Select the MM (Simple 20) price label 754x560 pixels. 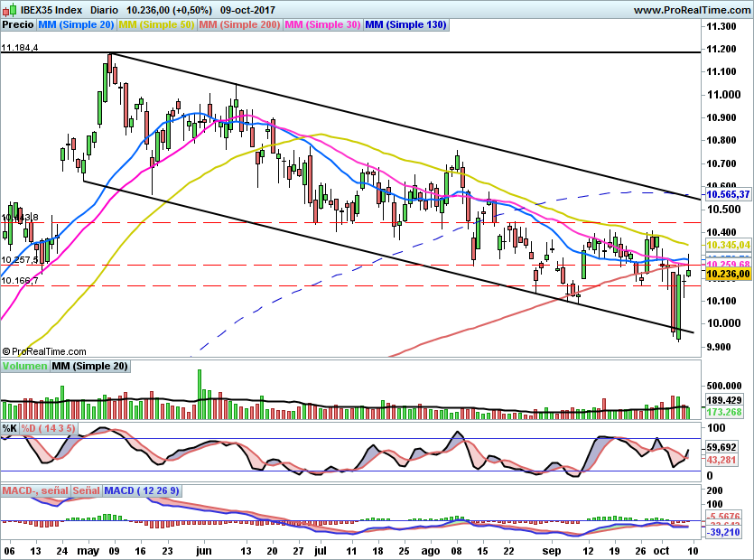(x=76, y=24)
